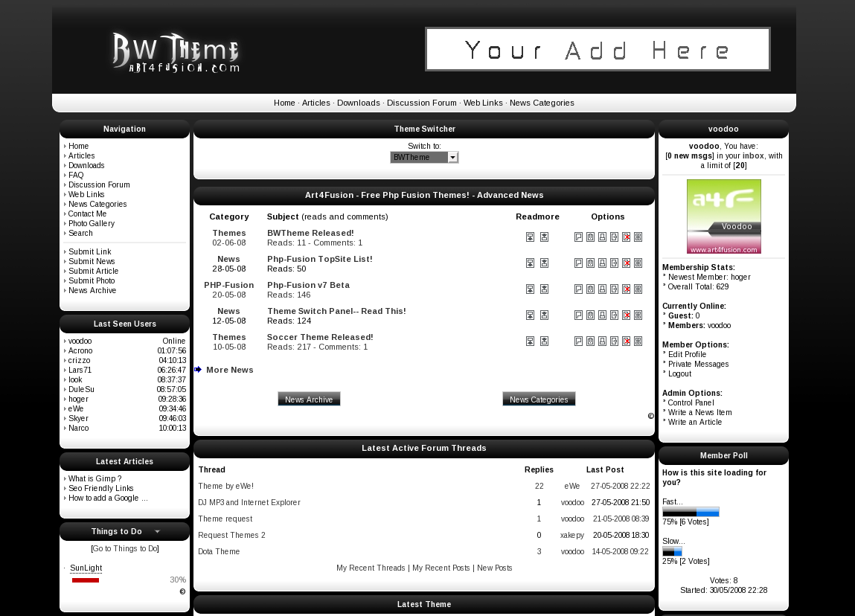The height and width of the screenshot is (616, 855).
Task: Click Logout under Member Options
Action: pyautogui.click(x=679, y=374)
